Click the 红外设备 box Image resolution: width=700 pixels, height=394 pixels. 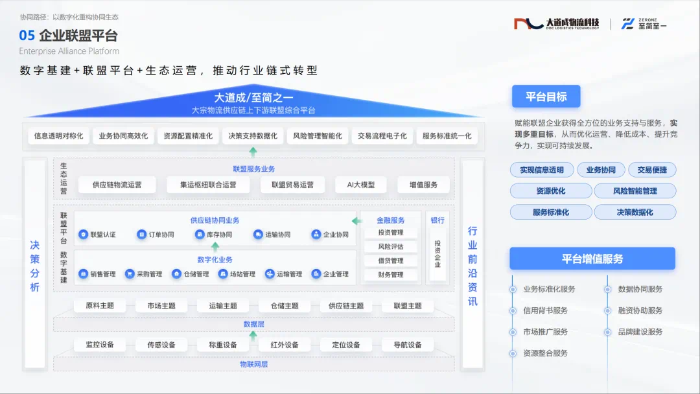285,344
